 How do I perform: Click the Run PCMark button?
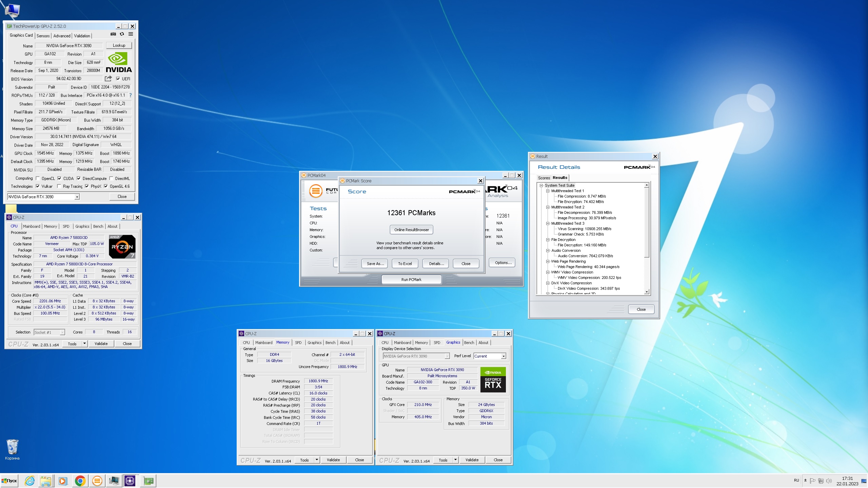pos(411,280)
